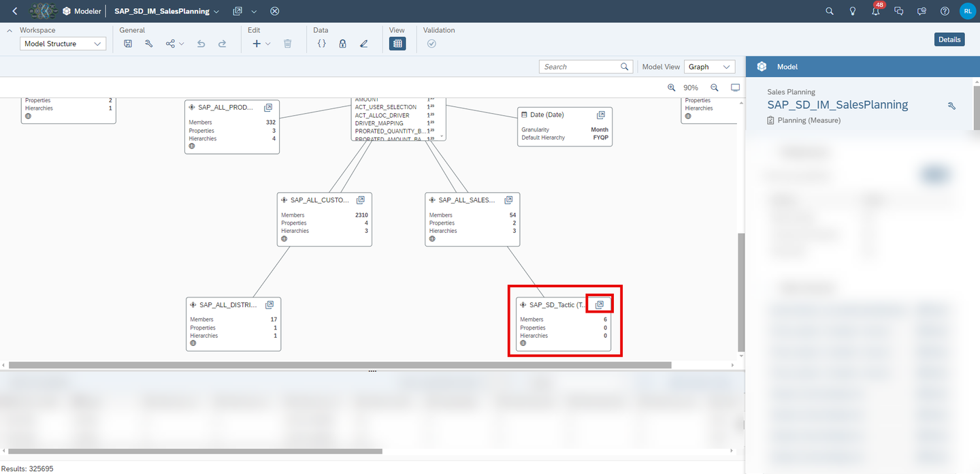Open global search magnifier in header
This screenshot has width=980, height=474.
tap(829, 11)
